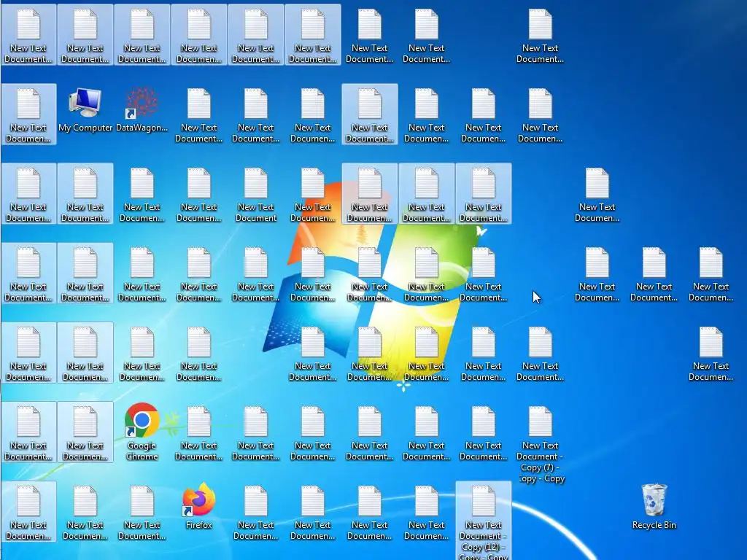The height and width of the screenshot is (560, 747).
Task: Select the highlighted Copy (12) - Copy - Copy file
Action: pyautogui.click(x=483, y=521)
